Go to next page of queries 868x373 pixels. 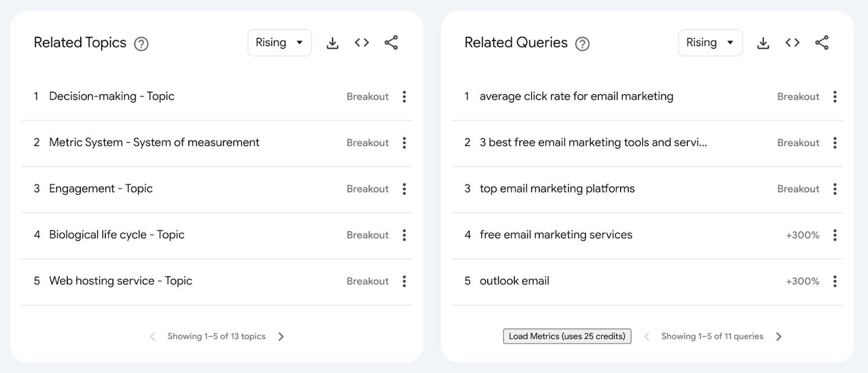tap(779, 337)
